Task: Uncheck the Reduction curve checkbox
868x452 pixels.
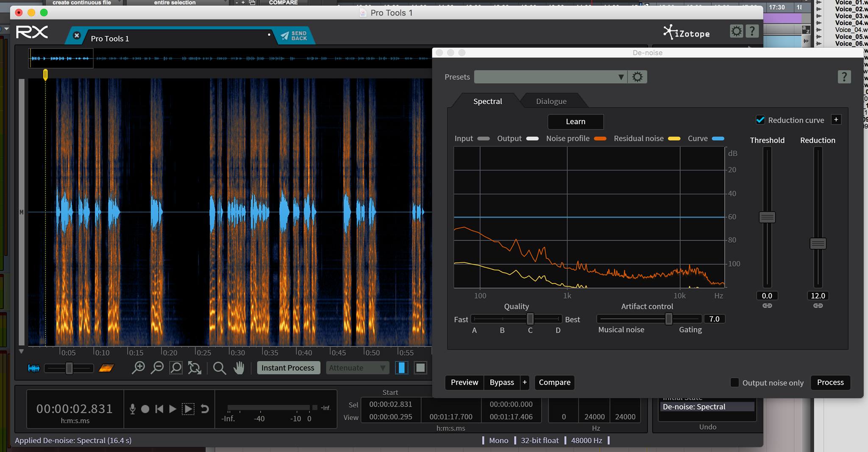Action: 760,120
